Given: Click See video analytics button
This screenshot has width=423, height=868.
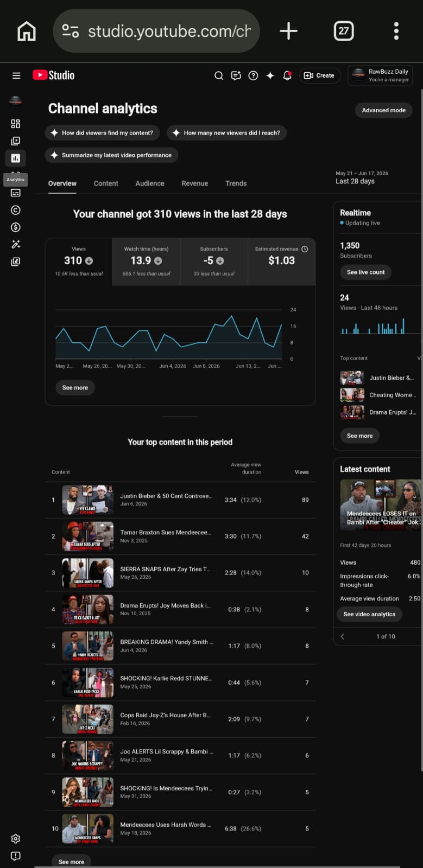Looking at the screenshot, I should [x=369, y=614].
